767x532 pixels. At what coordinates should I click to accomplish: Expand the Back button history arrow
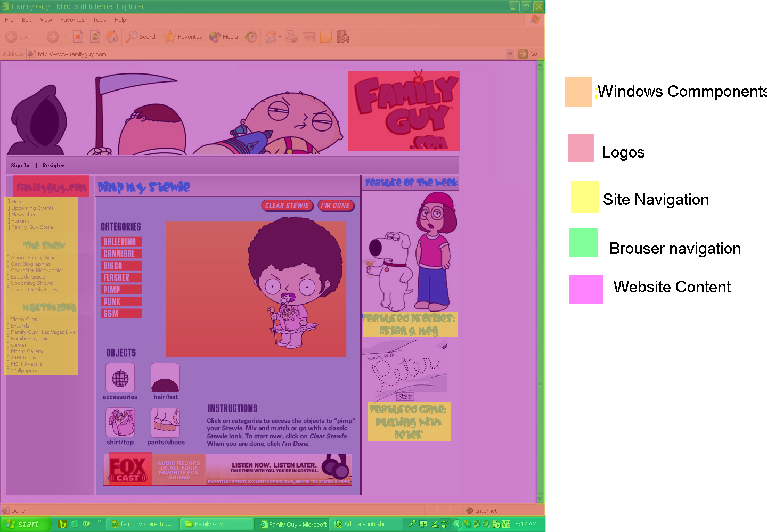(x=38, y=37)
